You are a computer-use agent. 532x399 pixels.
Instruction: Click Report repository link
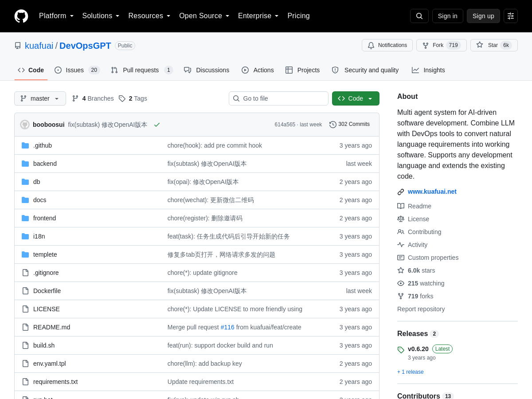coord(421,309)
